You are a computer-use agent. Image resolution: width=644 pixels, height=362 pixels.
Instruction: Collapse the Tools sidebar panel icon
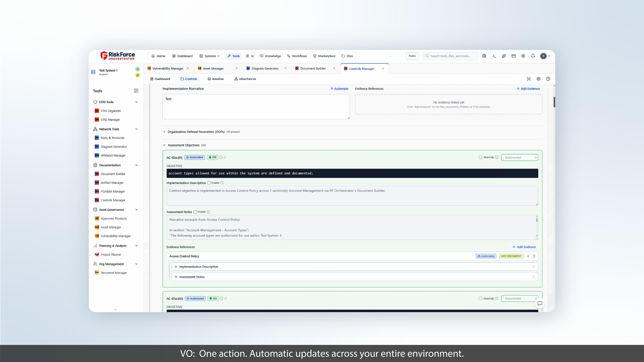[x=136, y=91]
